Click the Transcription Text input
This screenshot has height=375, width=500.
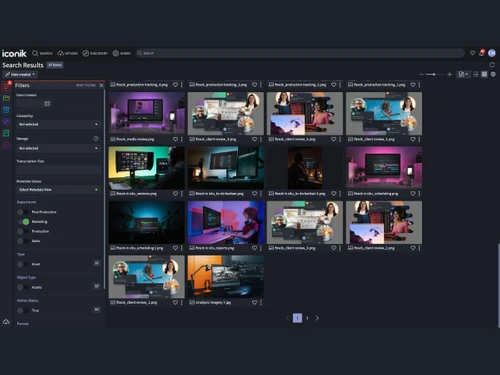click(x=58, y=170)
